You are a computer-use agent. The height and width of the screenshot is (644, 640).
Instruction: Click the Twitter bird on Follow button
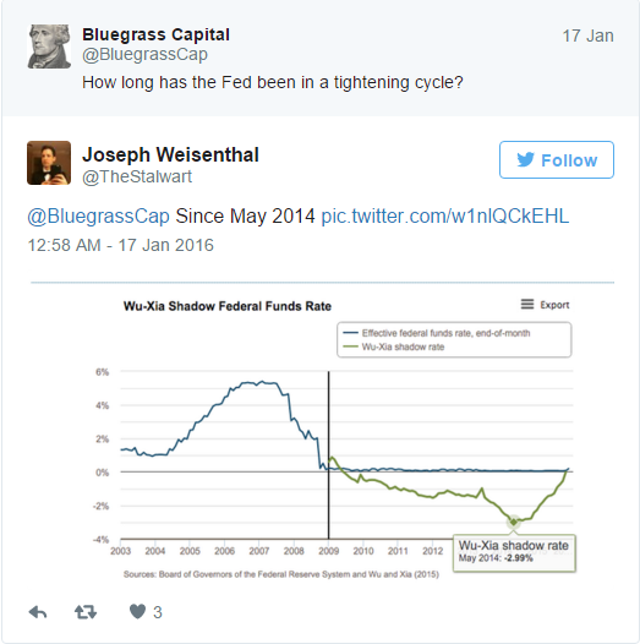(x=525, y=160)
